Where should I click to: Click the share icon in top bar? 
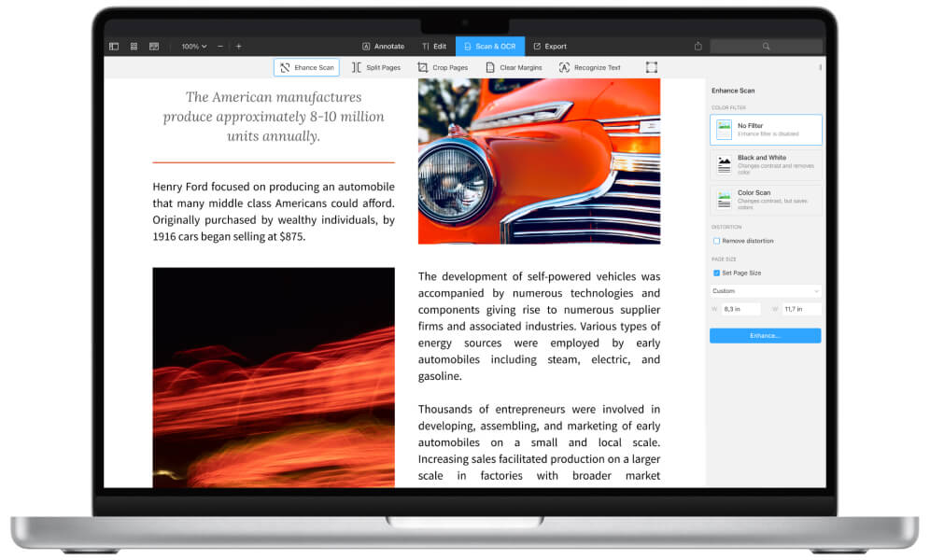point(697,46)
